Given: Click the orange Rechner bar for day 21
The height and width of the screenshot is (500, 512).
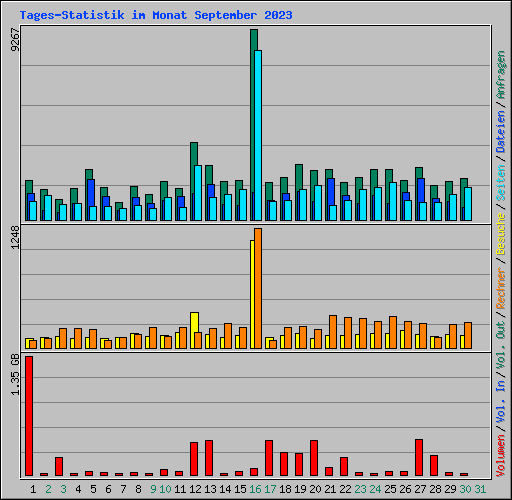Looking at the screenshot, I should pyautogui.click(x=333, y=332).
